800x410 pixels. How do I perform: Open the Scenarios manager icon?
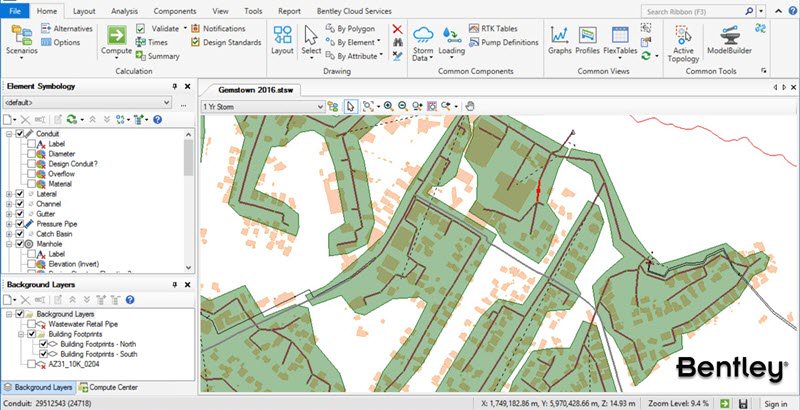[21, 35]
